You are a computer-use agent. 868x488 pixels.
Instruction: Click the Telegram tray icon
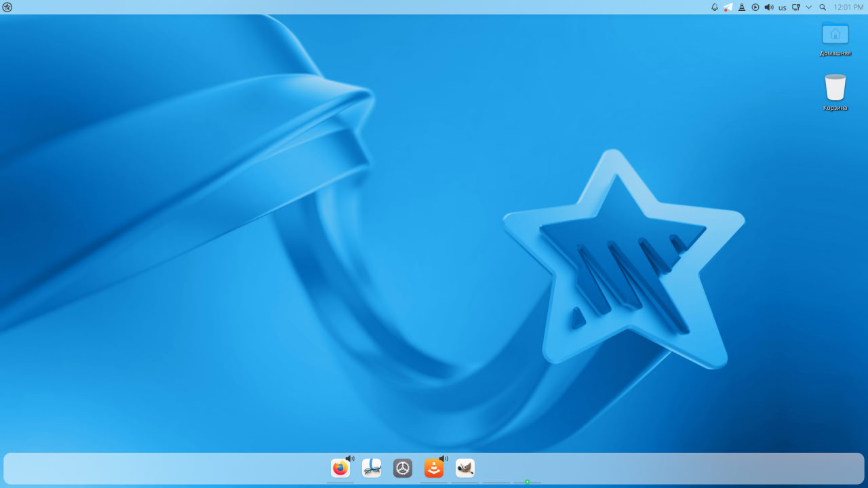click(x=728, y=7)
